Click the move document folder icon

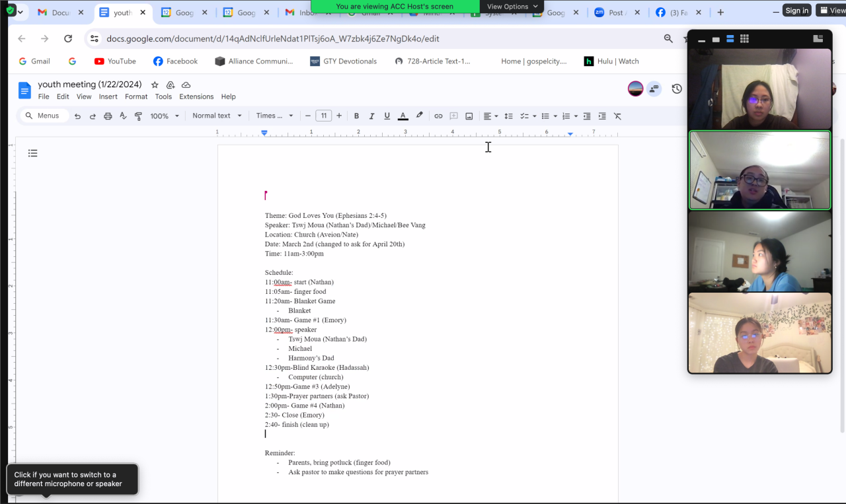(171, 85)
